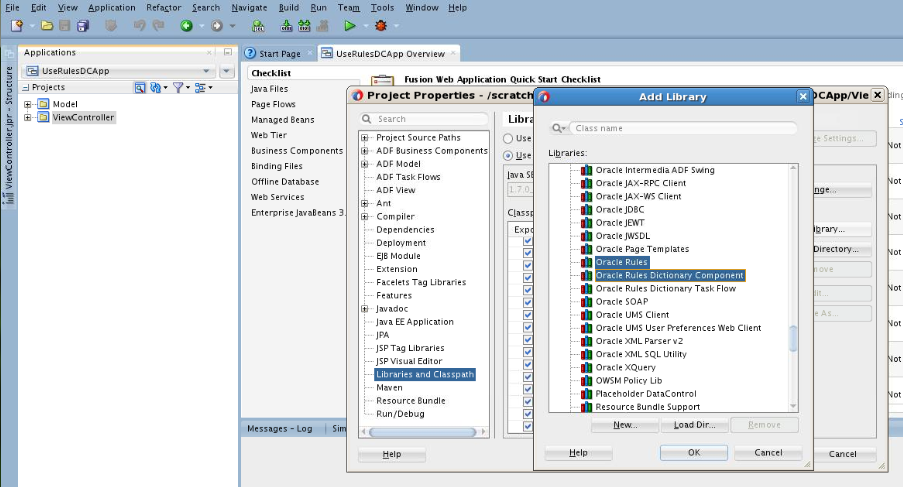Click the single Save disk icon
903x487 pixels.
(64, 25)
